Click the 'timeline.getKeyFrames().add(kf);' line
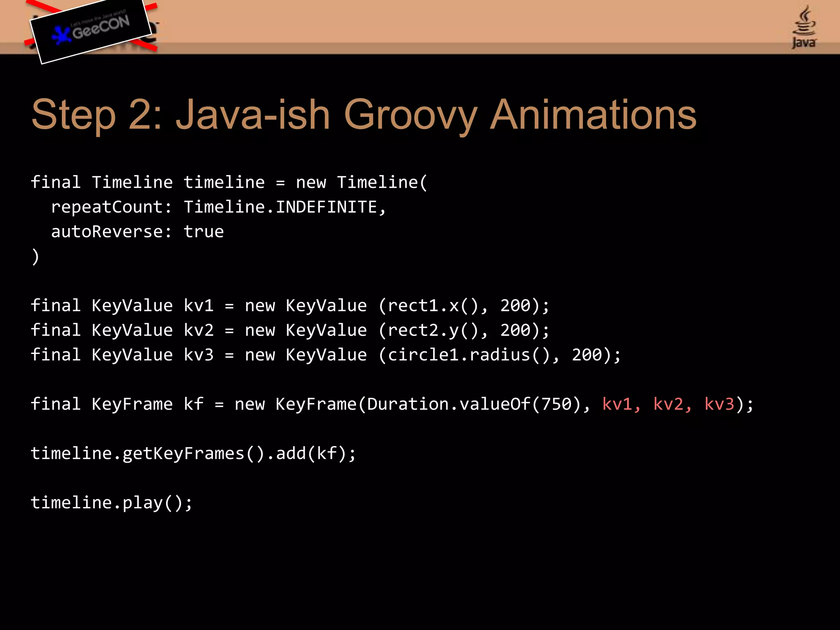The width and height of the screenshot is (840, 630). pyautogui.click(x=193, y=454)
